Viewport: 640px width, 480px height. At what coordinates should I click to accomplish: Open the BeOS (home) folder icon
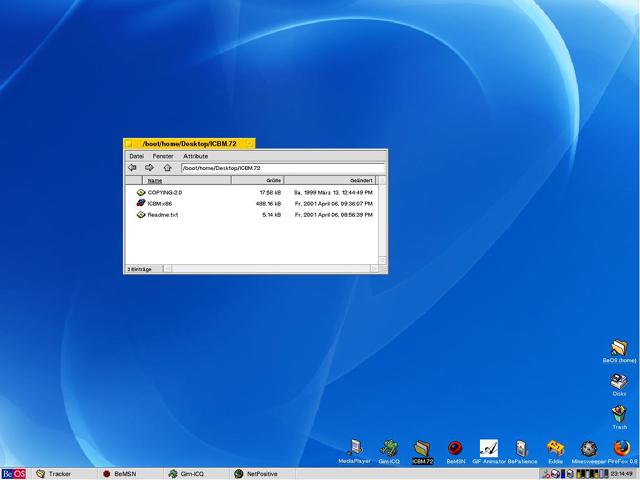click(619, 348)
